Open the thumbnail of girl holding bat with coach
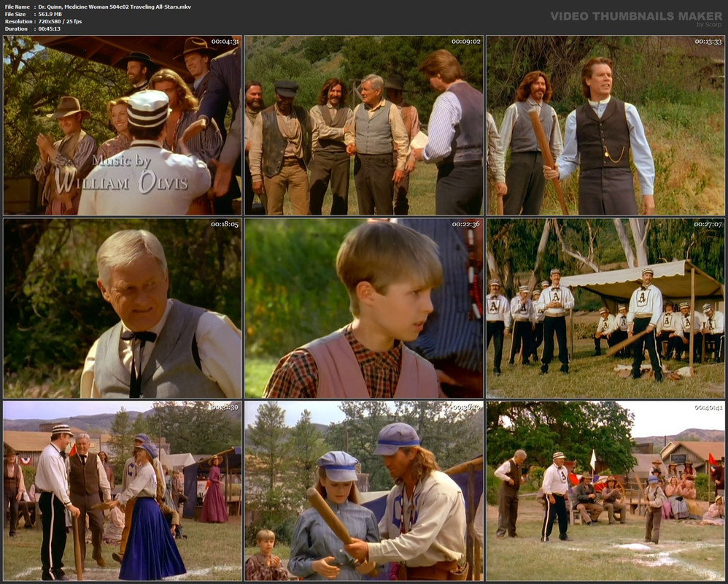 [364, 491]
